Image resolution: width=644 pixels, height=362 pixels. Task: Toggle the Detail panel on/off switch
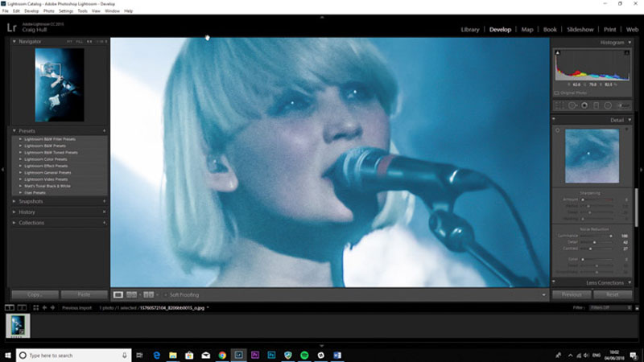pos(554,119)
